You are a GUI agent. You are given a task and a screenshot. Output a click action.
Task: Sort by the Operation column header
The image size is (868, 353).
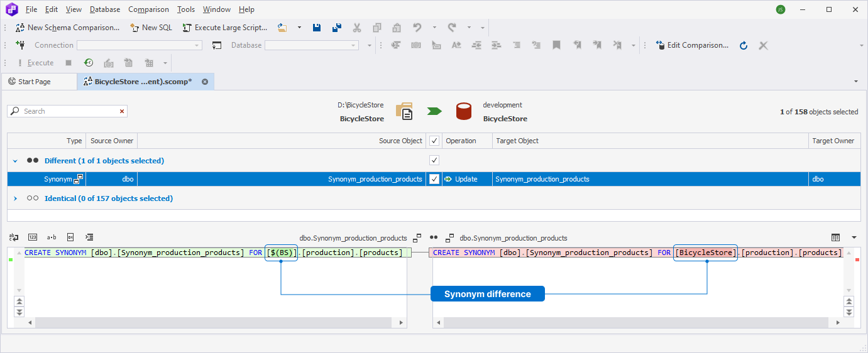467,141
